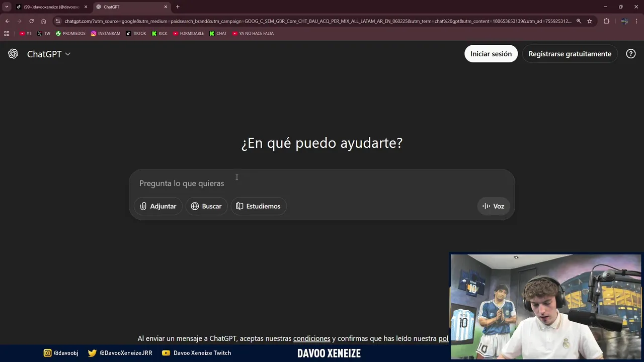Click the webcam overlay thumbnail

pyautogui.click(x=546, y=306)
